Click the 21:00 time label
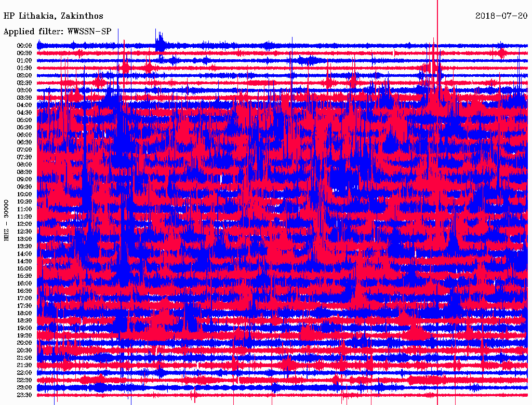Image resolution: width=532 pixels, height=405 pixels. [24, 358]
